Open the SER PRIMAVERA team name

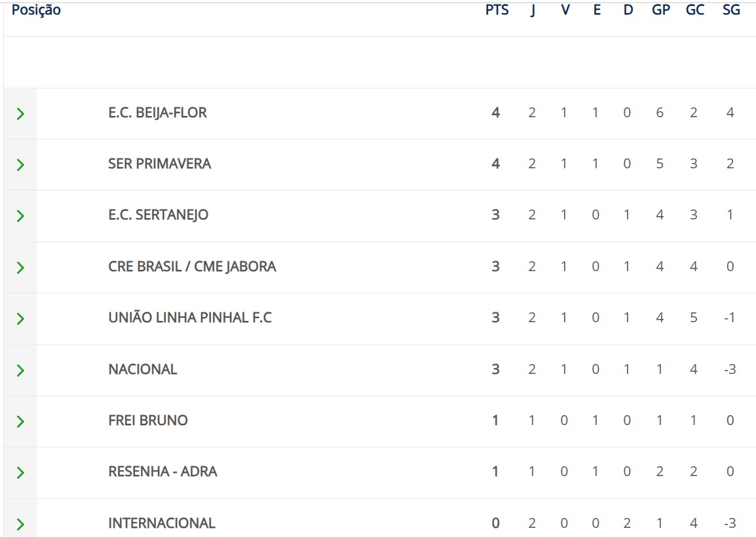coord(160,164)
